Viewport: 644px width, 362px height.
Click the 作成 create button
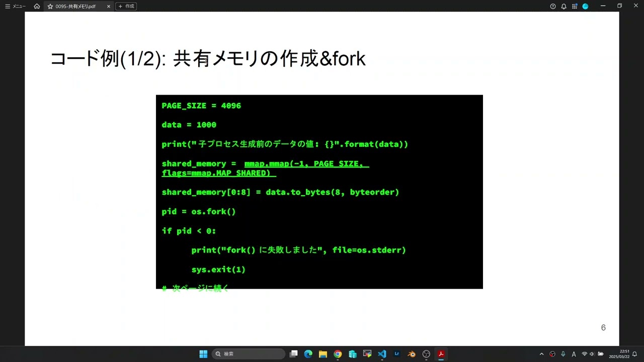click(126, 6)
